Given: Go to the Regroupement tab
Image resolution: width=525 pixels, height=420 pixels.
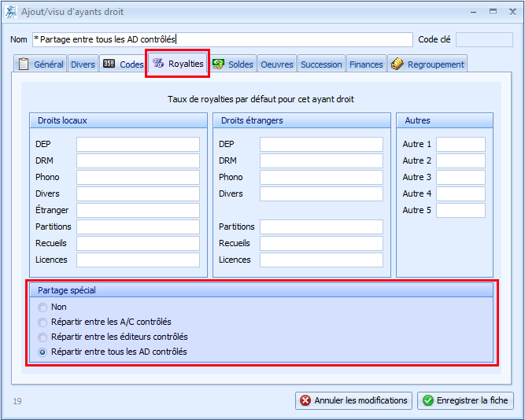Looking at the screenshot, I should (427, 64).
